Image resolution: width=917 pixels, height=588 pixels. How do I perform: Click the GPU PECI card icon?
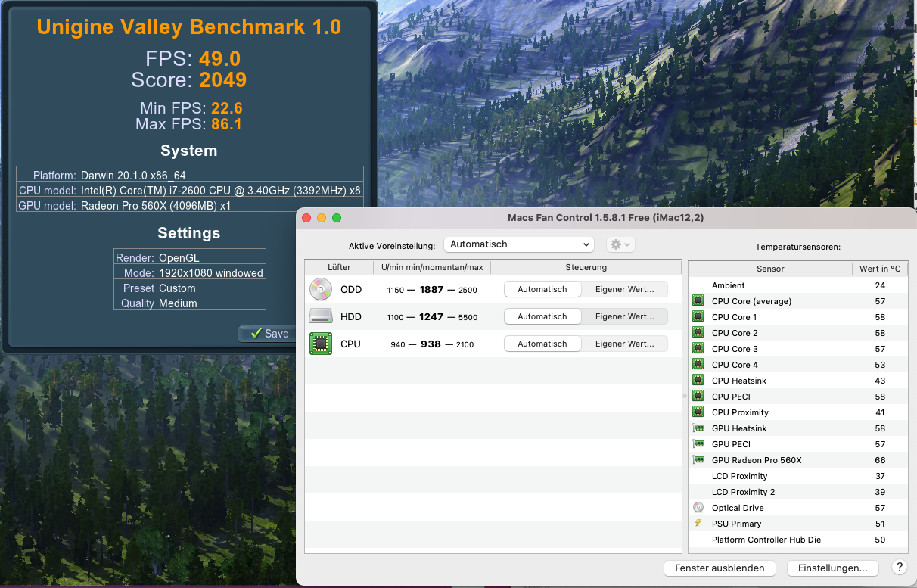coord(698,444)
